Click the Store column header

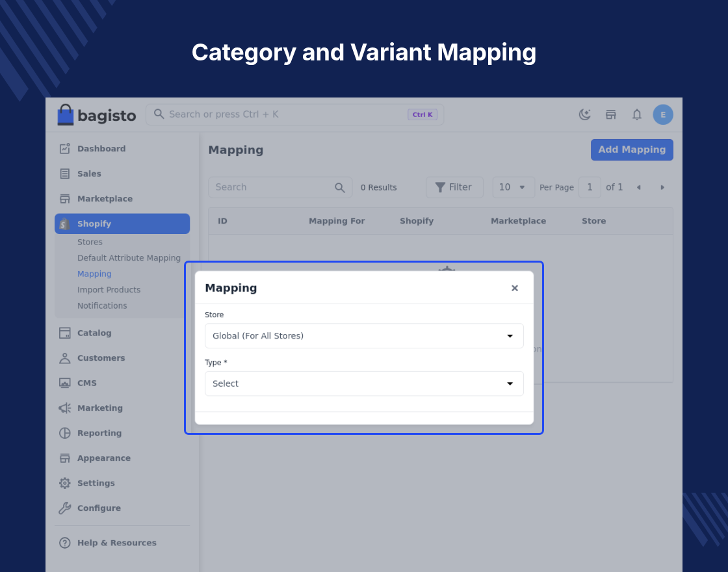click(594, 221)
